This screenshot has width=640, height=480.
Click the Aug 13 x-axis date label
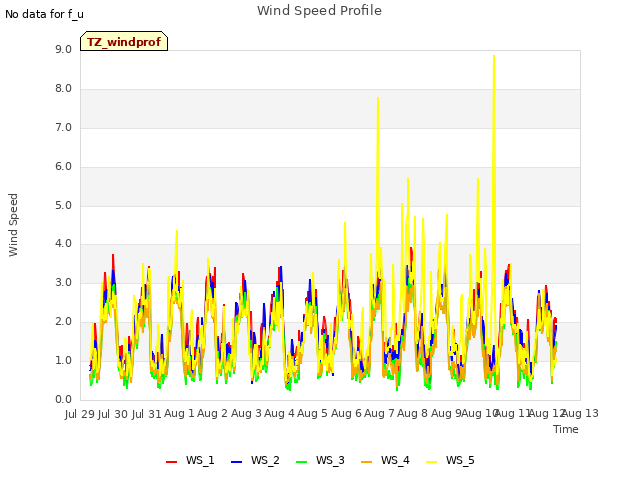coord(581,413)
